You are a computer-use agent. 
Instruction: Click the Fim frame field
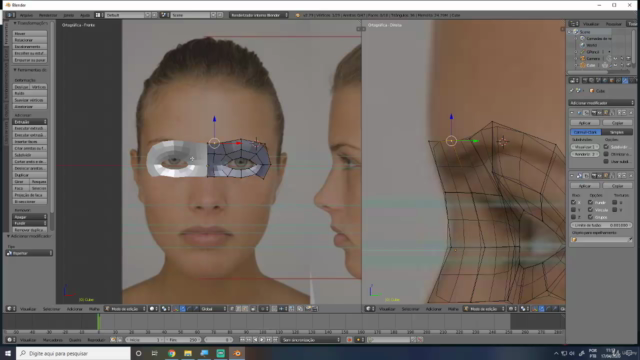pos(182,340)
